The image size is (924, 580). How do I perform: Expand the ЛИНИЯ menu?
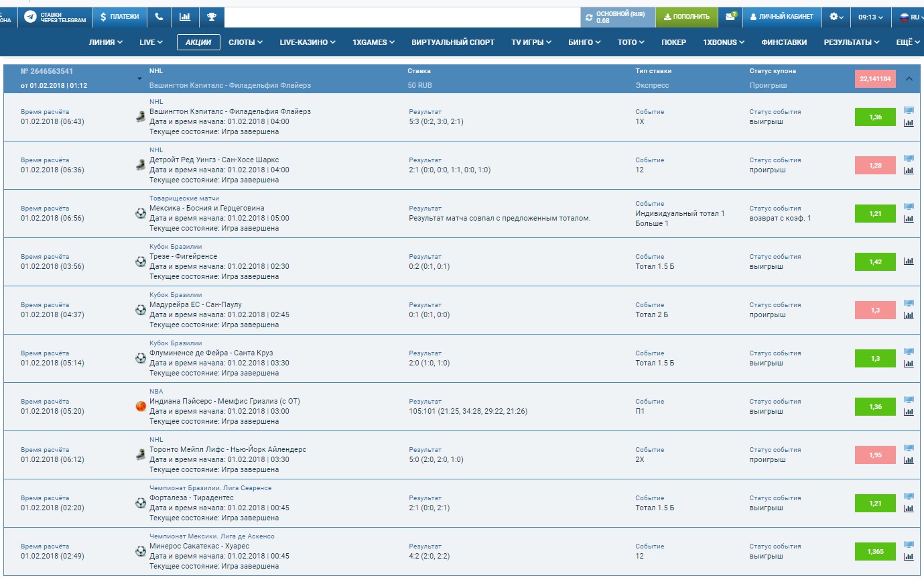(x=106, y=42)
